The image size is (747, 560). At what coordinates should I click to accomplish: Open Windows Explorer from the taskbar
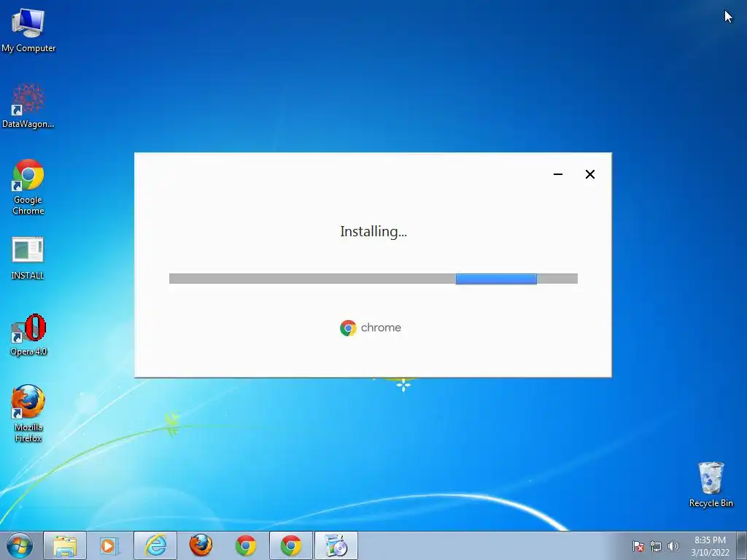click(x=65, y=545)
